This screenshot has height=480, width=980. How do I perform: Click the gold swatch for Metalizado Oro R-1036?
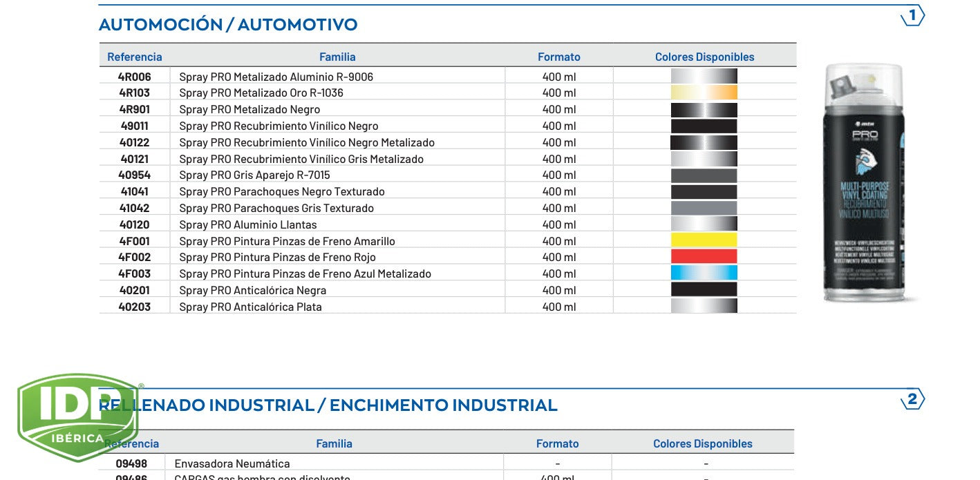[704, 93]
